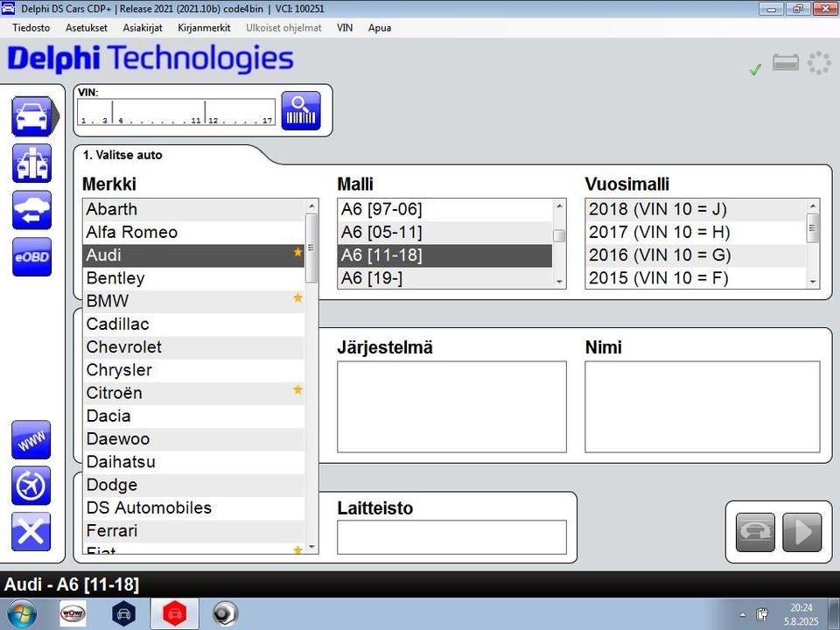Select DS Automobiles in the Merkki list
840x630 pixels.
[x=194, y=509]
